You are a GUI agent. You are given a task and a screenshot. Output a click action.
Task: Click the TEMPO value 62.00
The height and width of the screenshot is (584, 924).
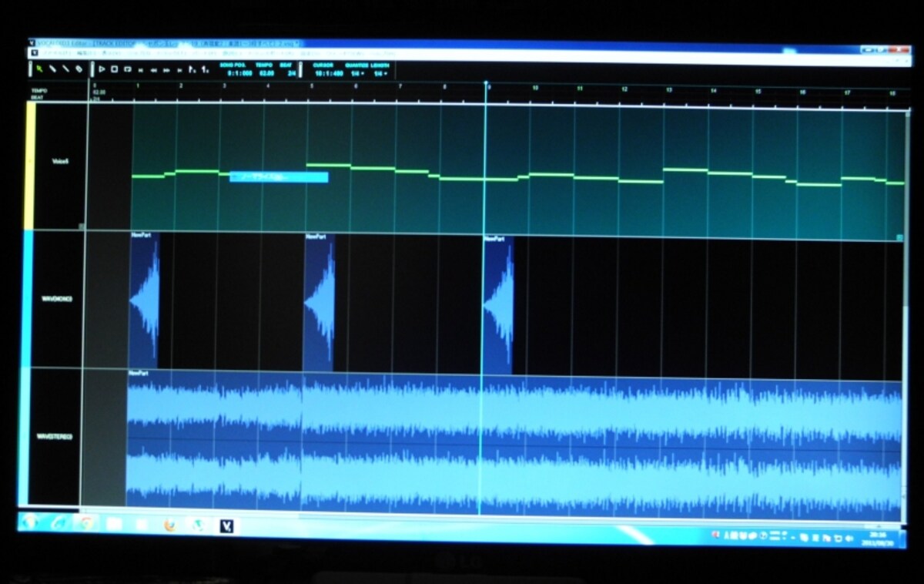266,73
